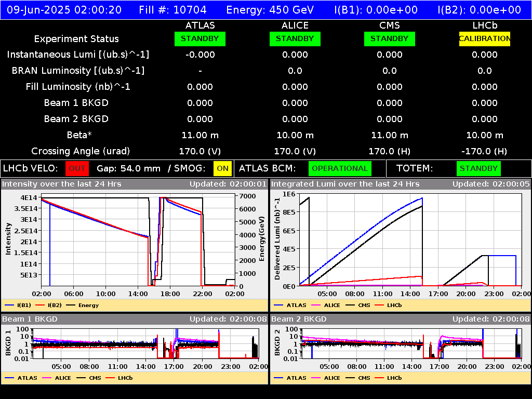Click the LHCb yellow CALIBRATION status badge

coord(485,38)
